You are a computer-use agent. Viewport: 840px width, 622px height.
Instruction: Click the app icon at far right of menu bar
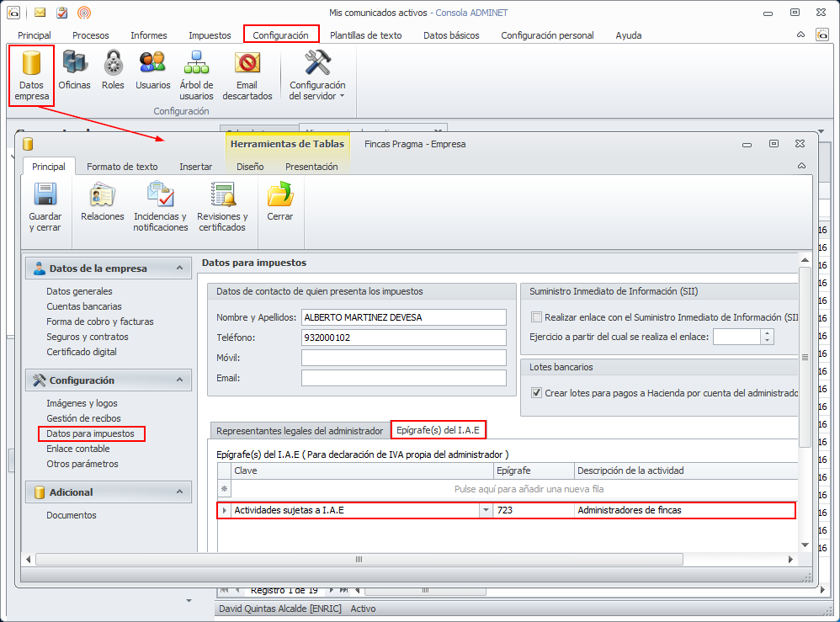click(x=822, y=35)
